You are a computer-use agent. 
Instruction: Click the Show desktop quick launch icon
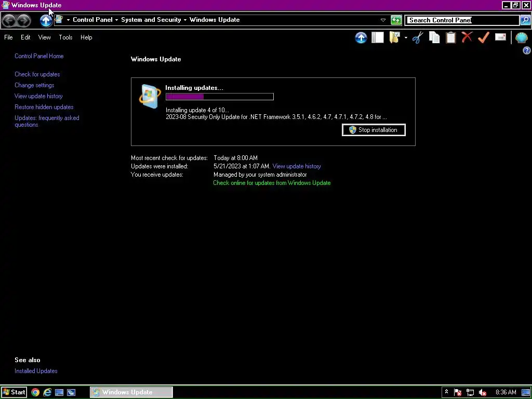click(59, 393)
